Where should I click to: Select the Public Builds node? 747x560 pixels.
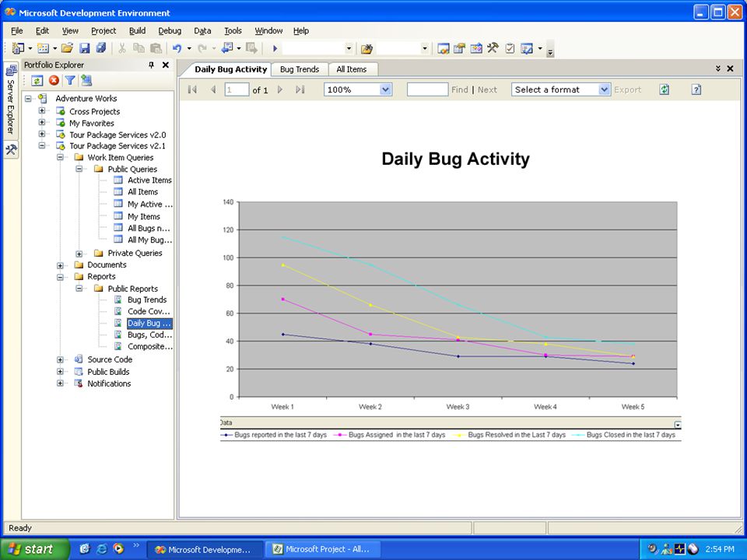pos(108,372)
